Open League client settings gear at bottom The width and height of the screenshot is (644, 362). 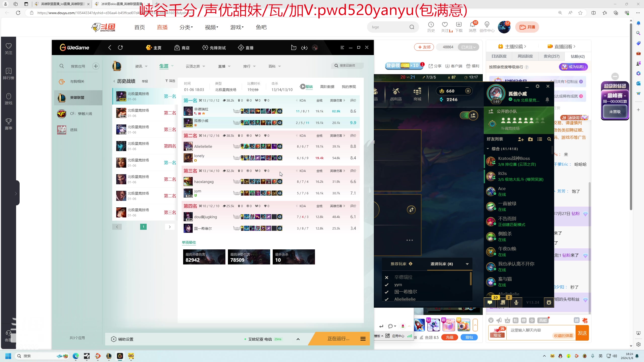click(549, 302)
